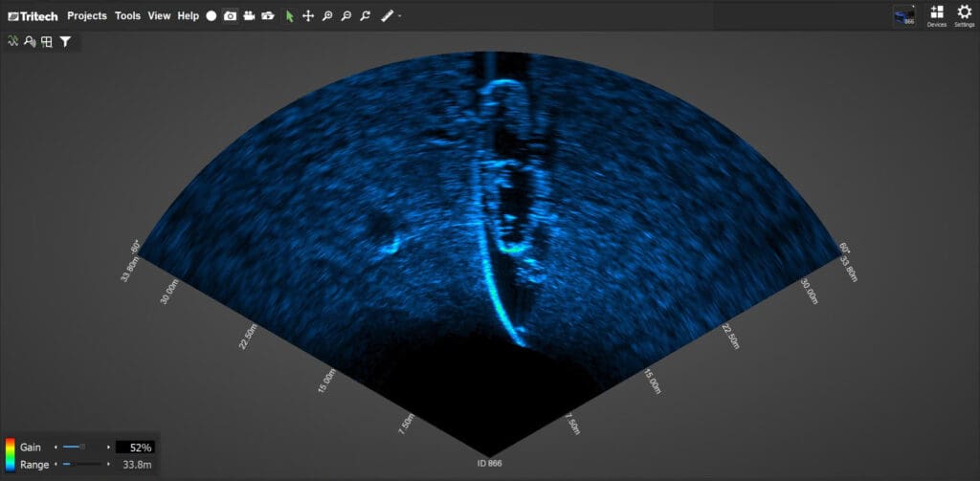Click the first magnifier zoom icon
The image size is (980, 481).
[327, 16]
